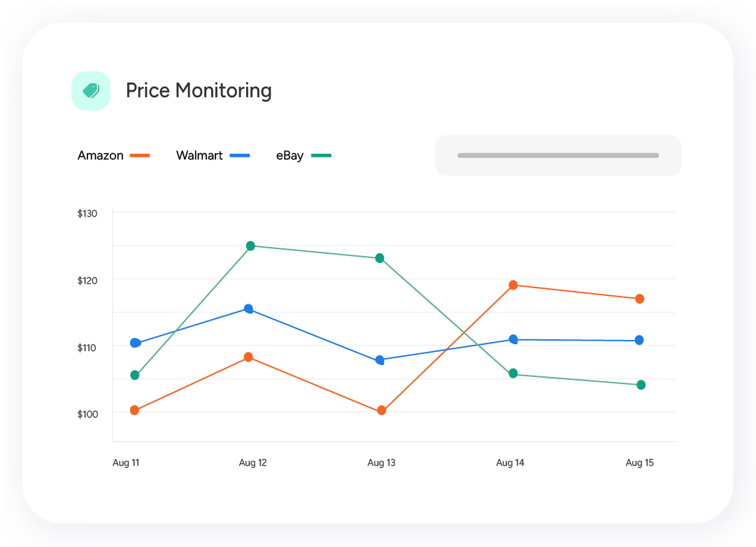
Task: Toggle the Amazon legend entry
Action: pos(114,155)
